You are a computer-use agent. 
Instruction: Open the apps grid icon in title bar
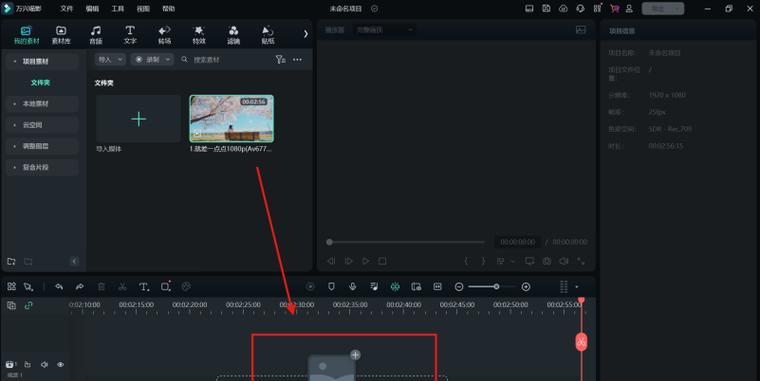pyautogui.click(x=597, y=9)
